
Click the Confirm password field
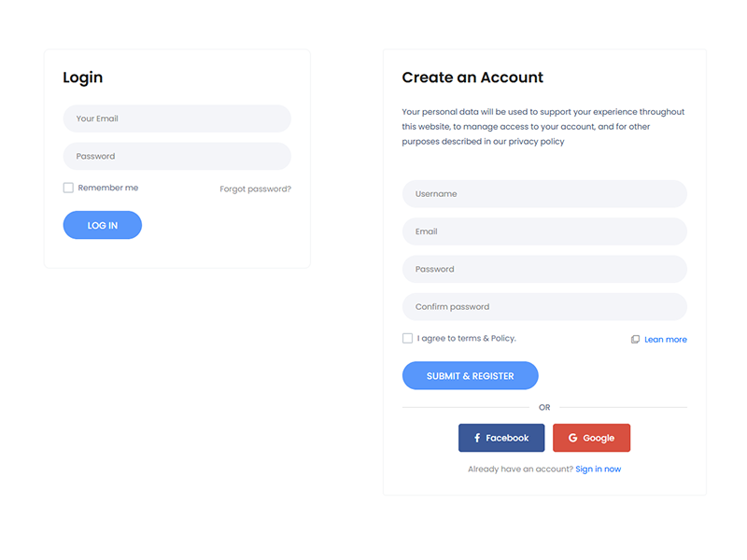(544, 306)
